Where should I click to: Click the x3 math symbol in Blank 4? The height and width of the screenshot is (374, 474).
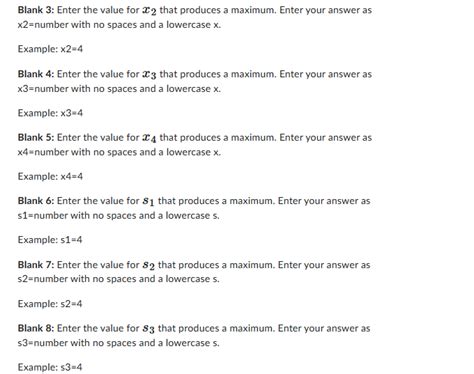(149, 75)
